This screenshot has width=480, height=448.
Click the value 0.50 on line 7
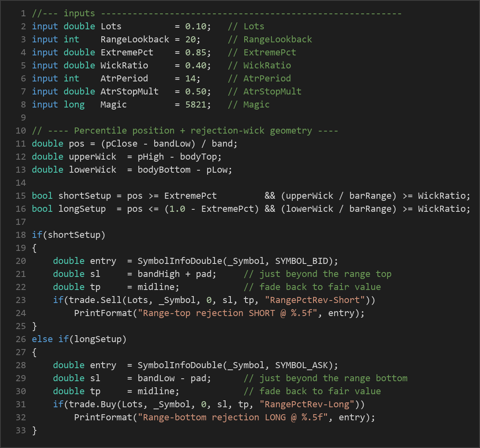195,92
